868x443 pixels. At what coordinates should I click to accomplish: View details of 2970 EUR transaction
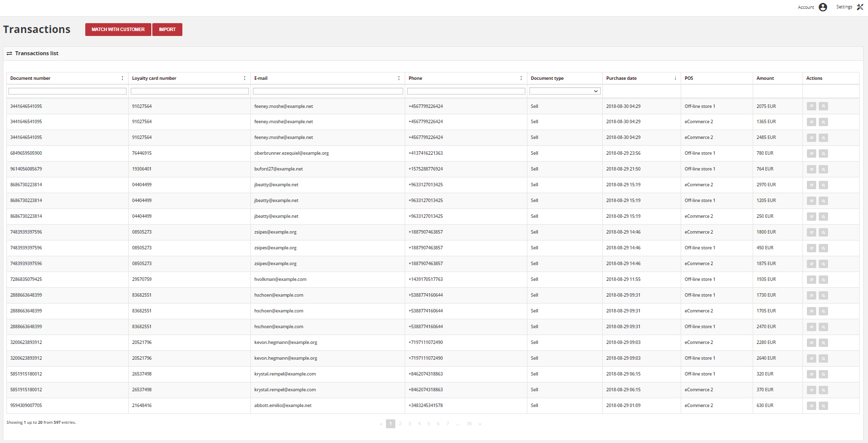click(823, 185)
